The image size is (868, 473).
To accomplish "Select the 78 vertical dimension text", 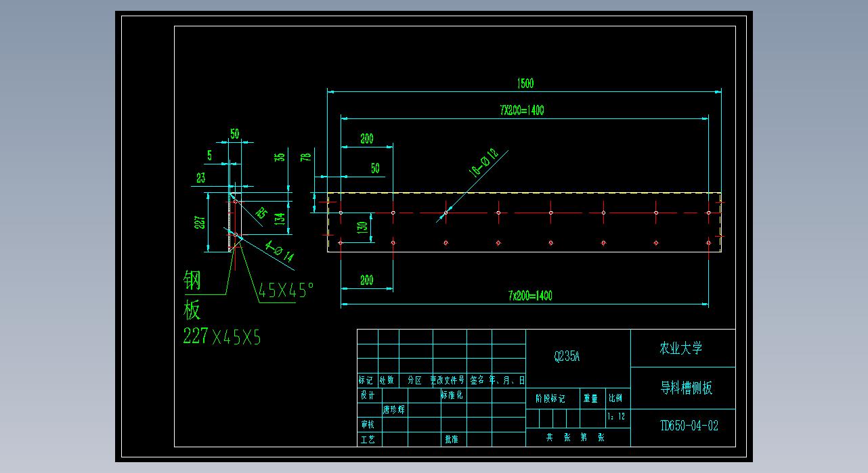I will tap(306, 157).
